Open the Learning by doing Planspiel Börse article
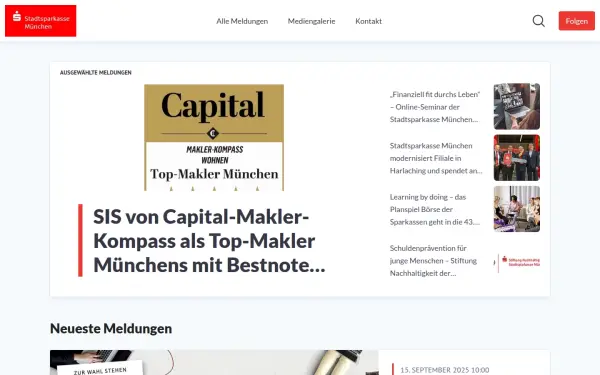The width and height of the screenshot is (600, 375). point(435,209)
